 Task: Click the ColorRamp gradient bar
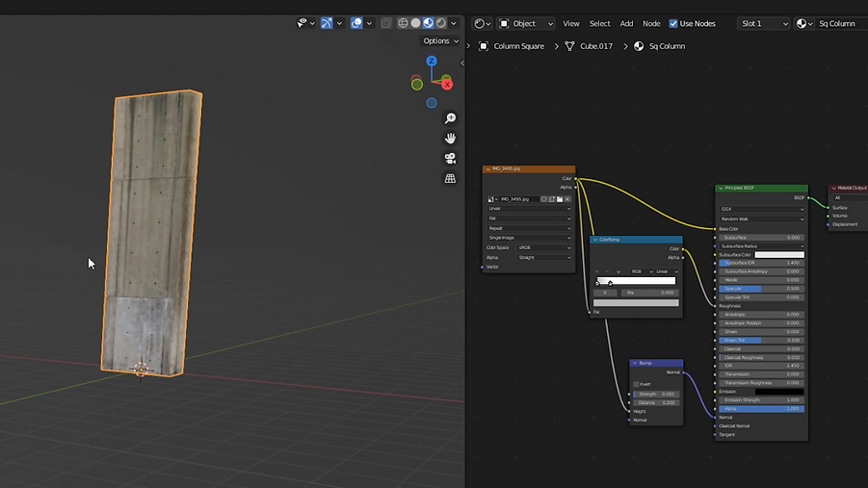click(x=636, y=280)
